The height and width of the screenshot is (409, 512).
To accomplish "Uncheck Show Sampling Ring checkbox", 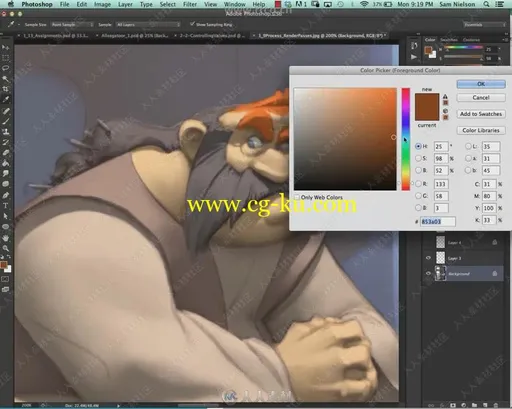I will (192, 24).
